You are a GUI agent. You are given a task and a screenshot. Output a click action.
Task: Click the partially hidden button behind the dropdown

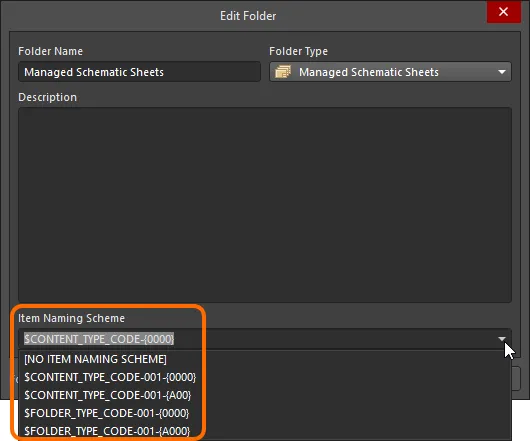(516, 378)
